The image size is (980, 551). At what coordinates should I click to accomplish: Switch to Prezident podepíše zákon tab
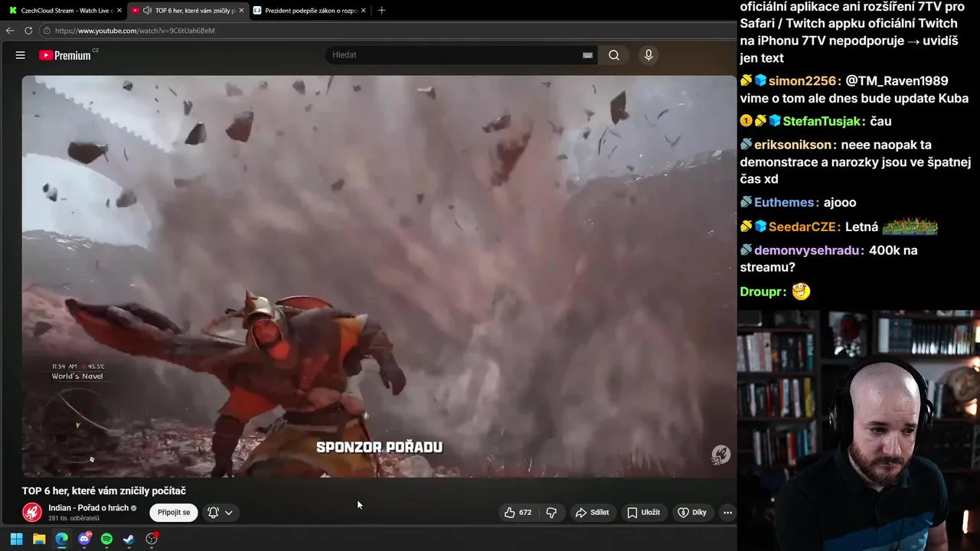coord(309,11)
